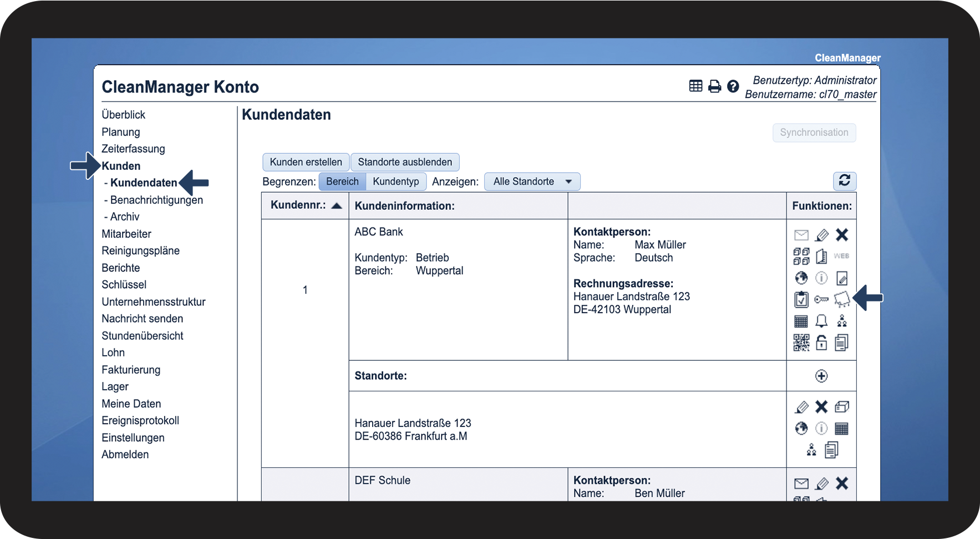
Task: Open the QR code icon for ABC Bank
Action: [x=801, y=342]
